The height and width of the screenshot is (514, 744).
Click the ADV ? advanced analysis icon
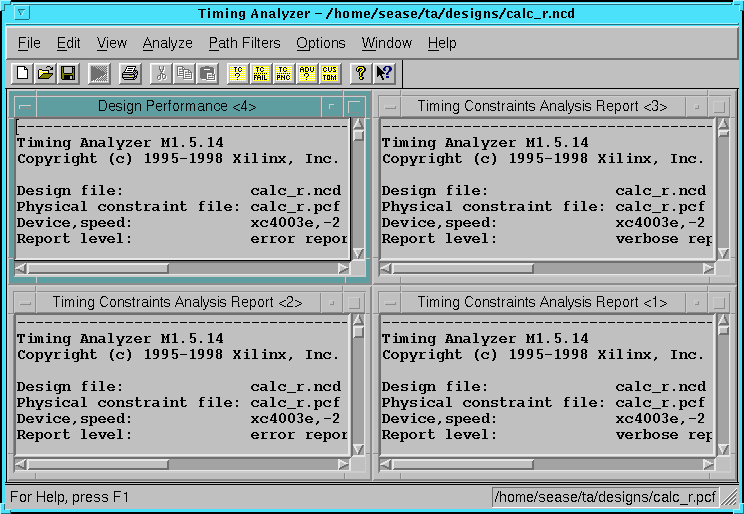coord(306,73)
